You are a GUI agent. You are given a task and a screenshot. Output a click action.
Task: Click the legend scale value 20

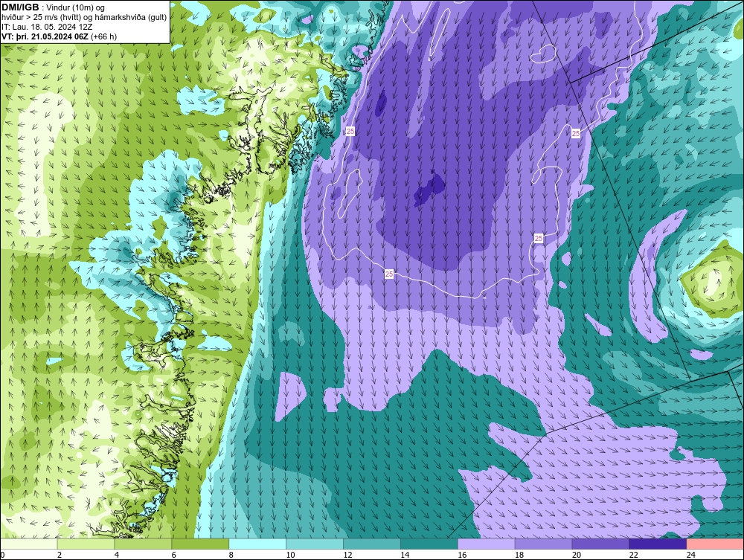tap(577, 555)
